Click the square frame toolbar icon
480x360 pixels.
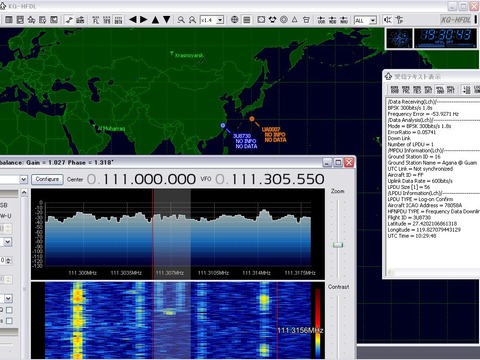pos(261,20)
